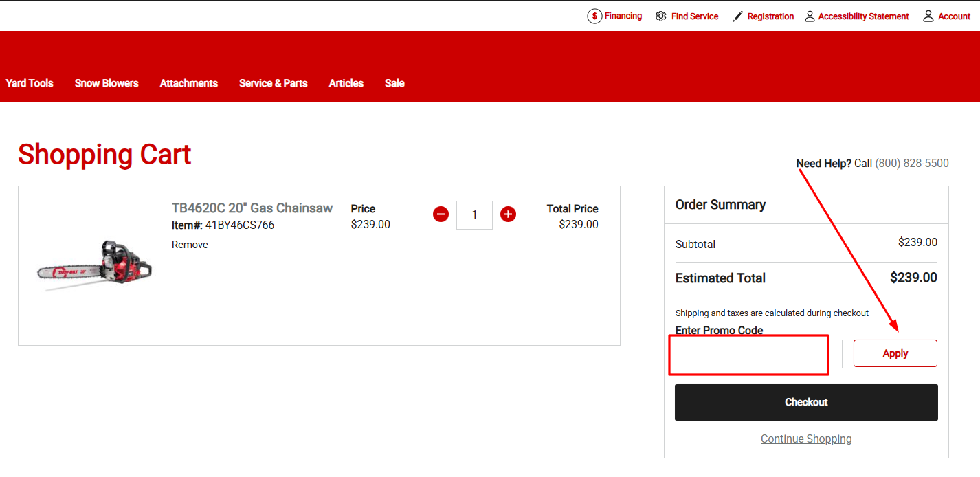Screen dimensions: 980x477
Task: Call support via the (800) 828-5500 link
Action: coord(911,163)
